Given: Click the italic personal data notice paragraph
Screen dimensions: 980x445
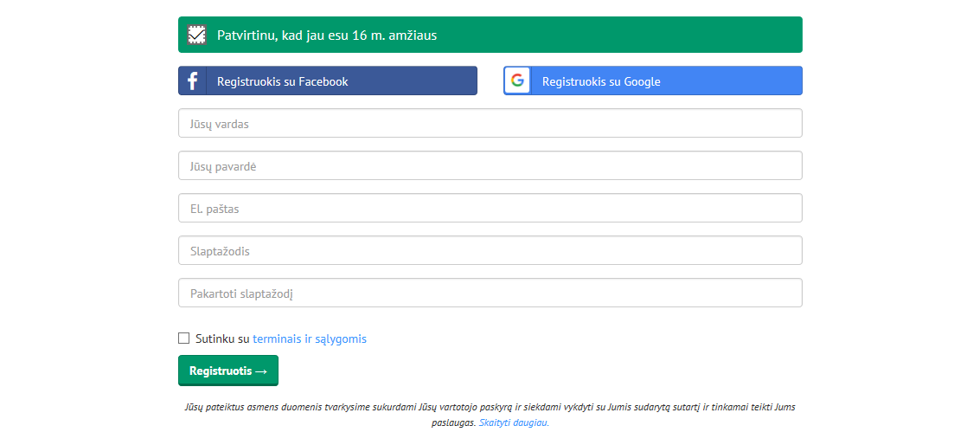Looking at the screenshot, I should click(x=490, y=415).
